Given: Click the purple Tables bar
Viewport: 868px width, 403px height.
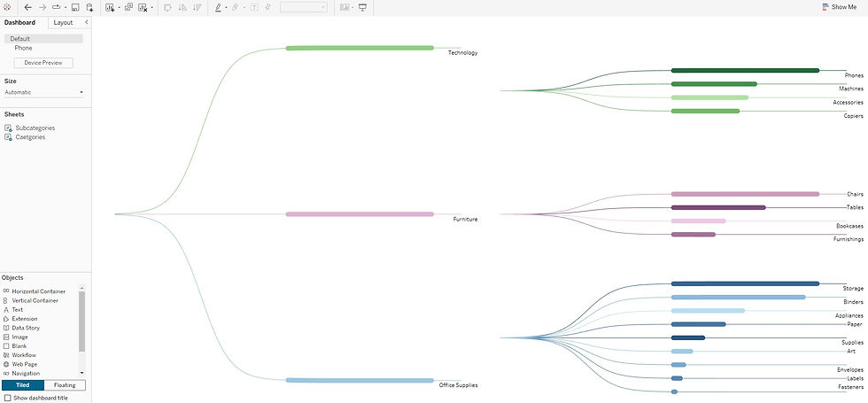Looking at the screenshot, I should pos(718,207).
